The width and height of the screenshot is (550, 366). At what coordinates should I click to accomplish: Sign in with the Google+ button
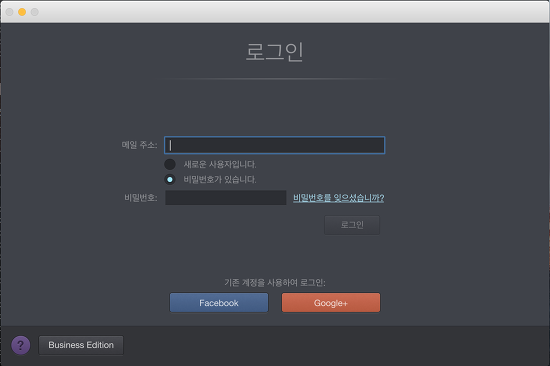[331, 303]
